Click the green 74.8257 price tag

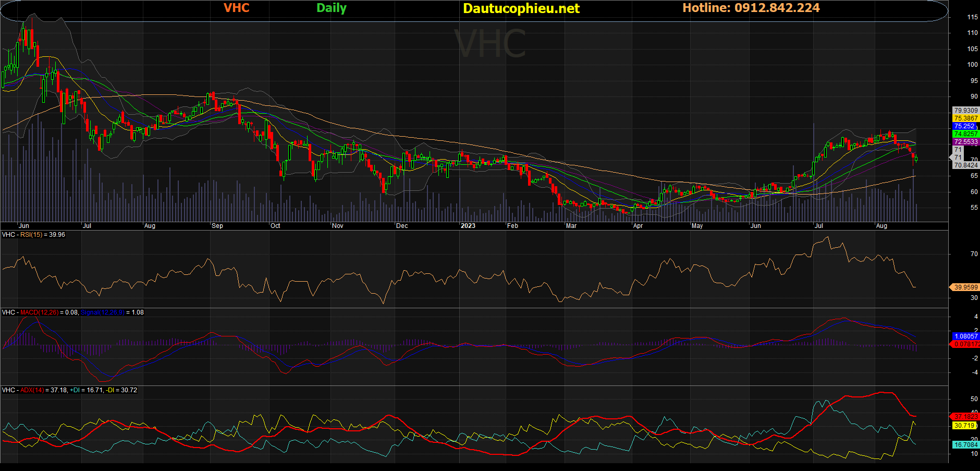[x=965, y=134]
